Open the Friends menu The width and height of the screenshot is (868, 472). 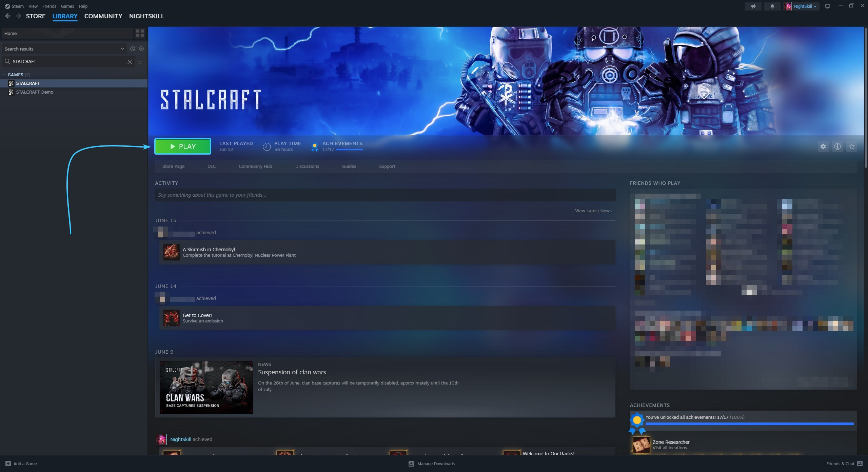[x=49, y=6]
